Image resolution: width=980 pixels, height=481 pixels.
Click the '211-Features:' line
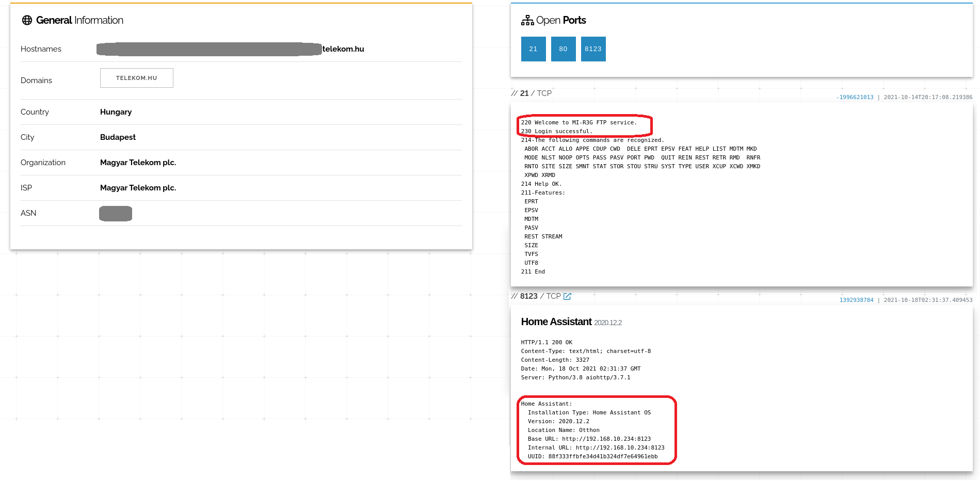pyautogui.click(x=543, y=193)
